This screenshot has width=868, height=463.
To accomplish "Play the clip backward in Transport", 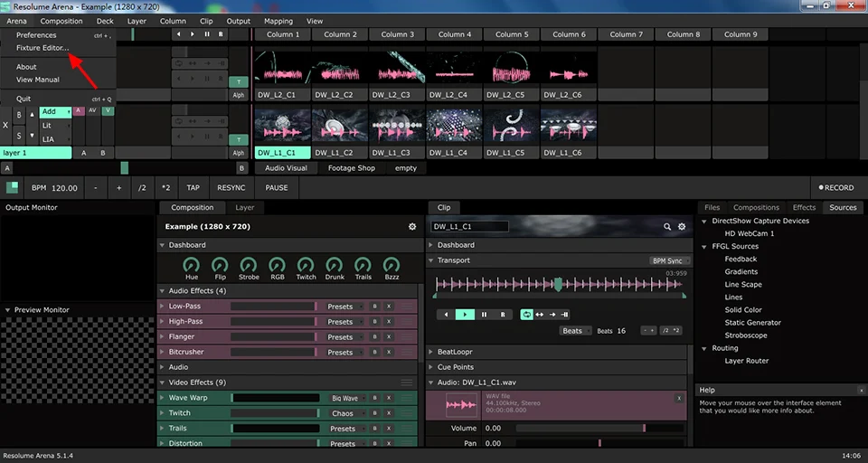I will coord(446,315).
